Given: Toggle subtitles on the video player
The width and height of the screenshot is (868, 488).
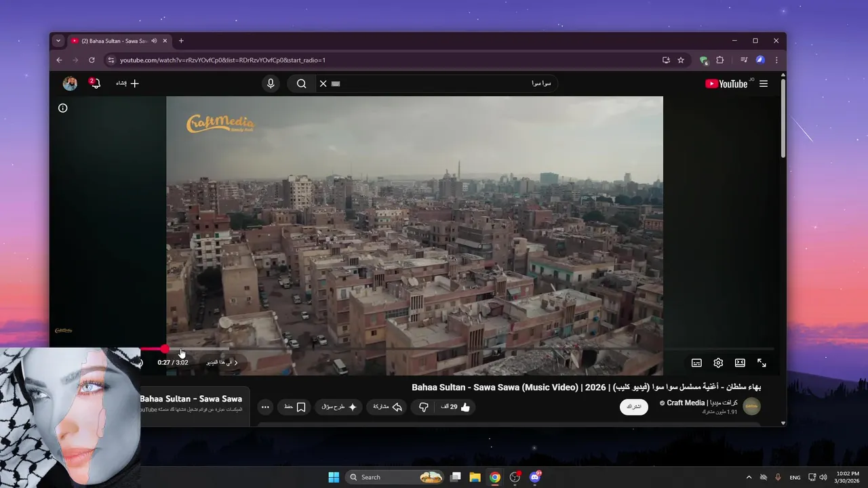Looking at the screenshot, I should coord(696,363).
